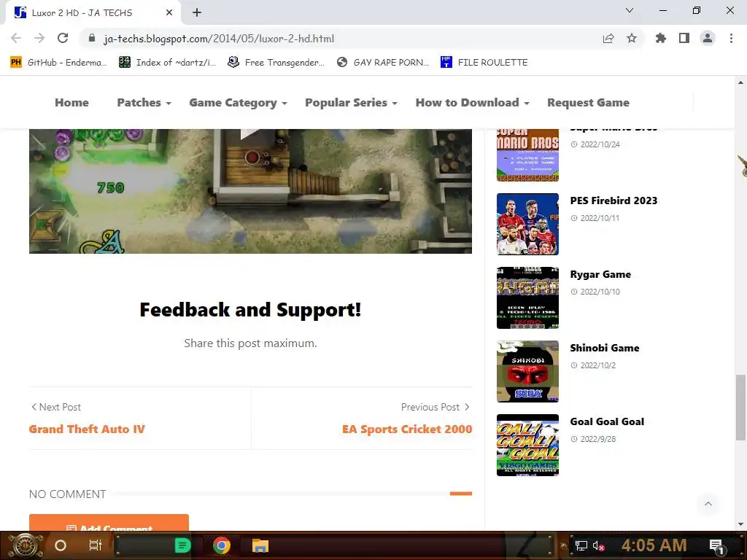Image resolution: width=747 pixels, height=560 pixels.
Task: Go forward using the browser forward arrow
Action: tap(39, 38)
